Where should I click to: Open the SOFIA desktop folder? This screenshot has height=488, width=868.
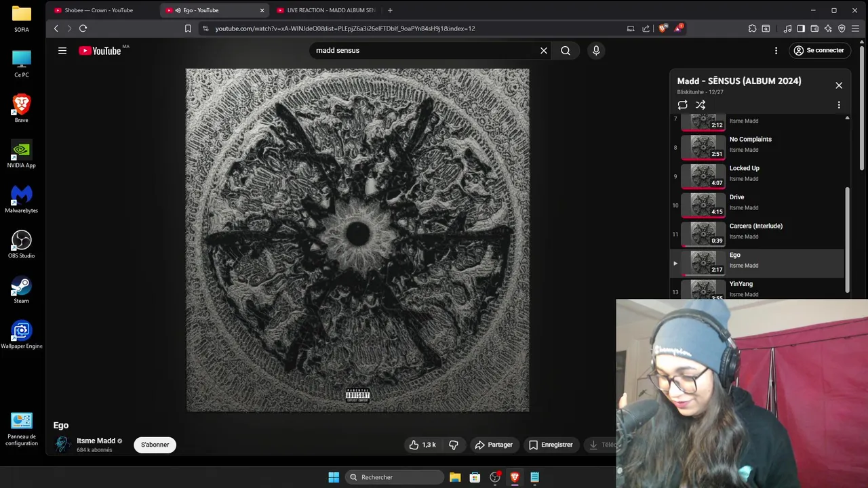click(22, 19)
